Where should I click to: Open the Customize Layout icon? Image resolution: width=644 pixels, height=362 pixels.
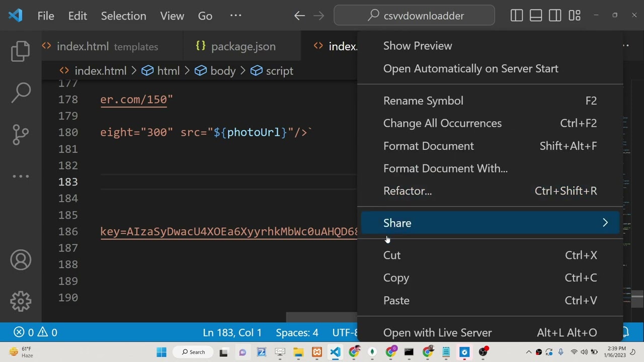click(575, 16)
